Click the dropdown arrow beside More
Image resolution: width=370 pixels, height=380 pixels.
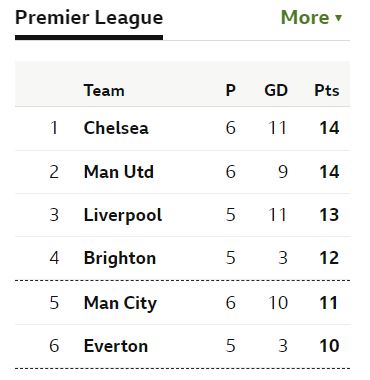(x=338, y=18)
